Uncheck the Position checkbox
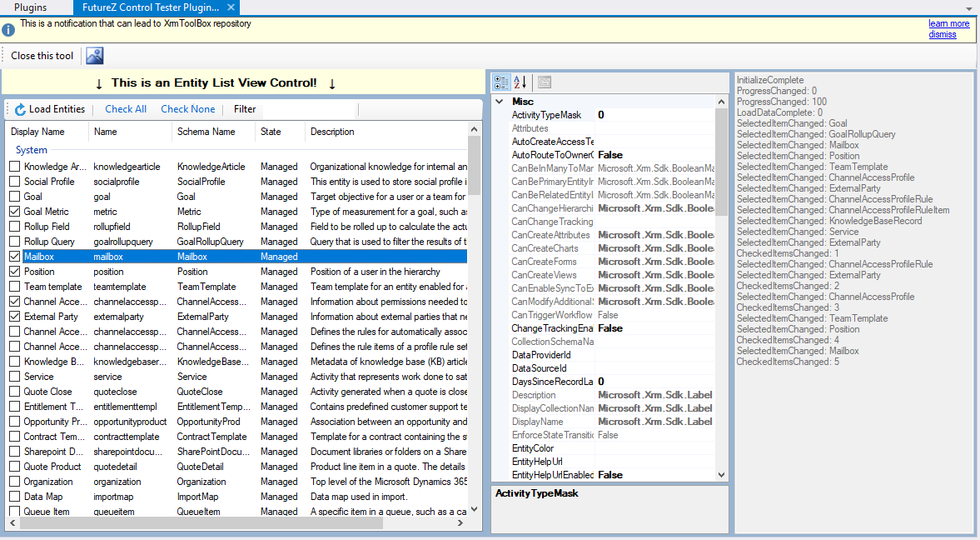 point(15,272)
